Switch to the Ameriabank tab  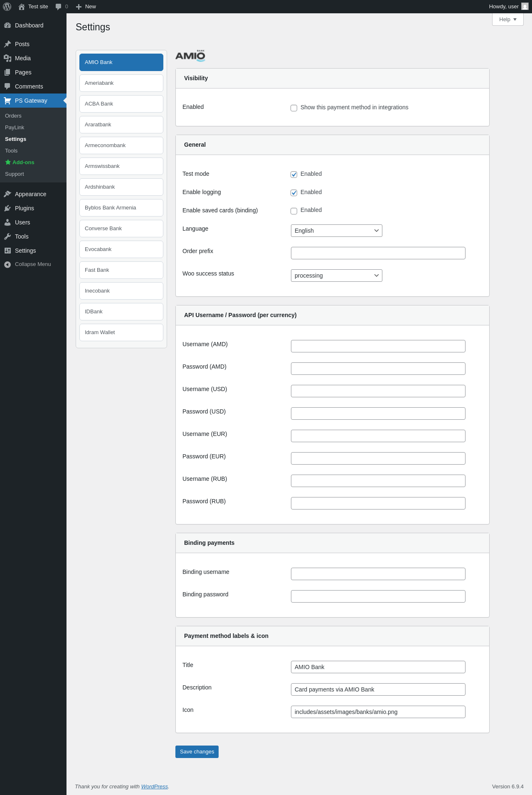pos(121,83)
